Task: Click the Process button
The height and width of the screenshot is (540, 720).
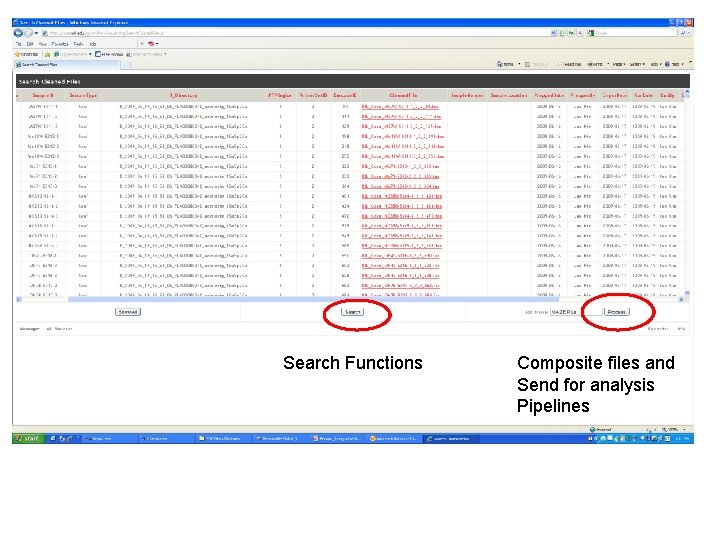Action: point(616,312)
